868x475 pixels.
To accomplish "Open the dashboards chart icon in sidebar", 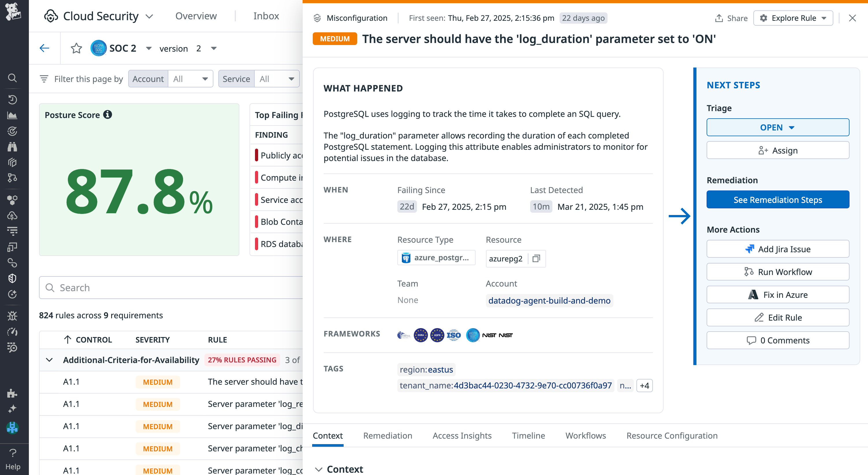I will [12, 115].
